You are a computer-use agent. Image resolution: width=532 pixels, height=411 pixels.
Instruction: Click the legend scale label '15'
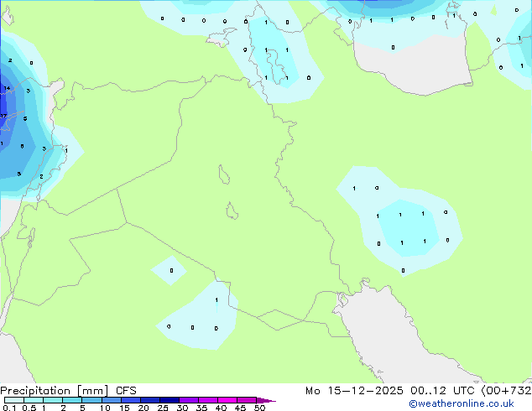124,408
